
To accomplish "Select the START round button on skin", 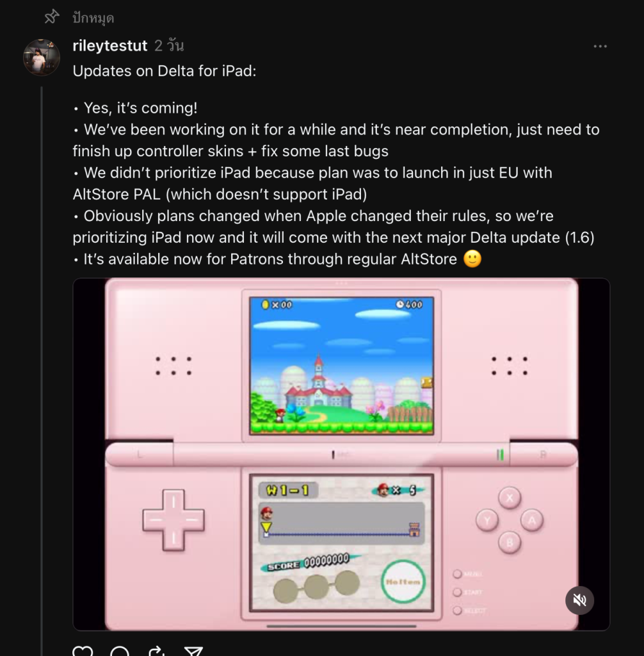I will coord(458,593).
